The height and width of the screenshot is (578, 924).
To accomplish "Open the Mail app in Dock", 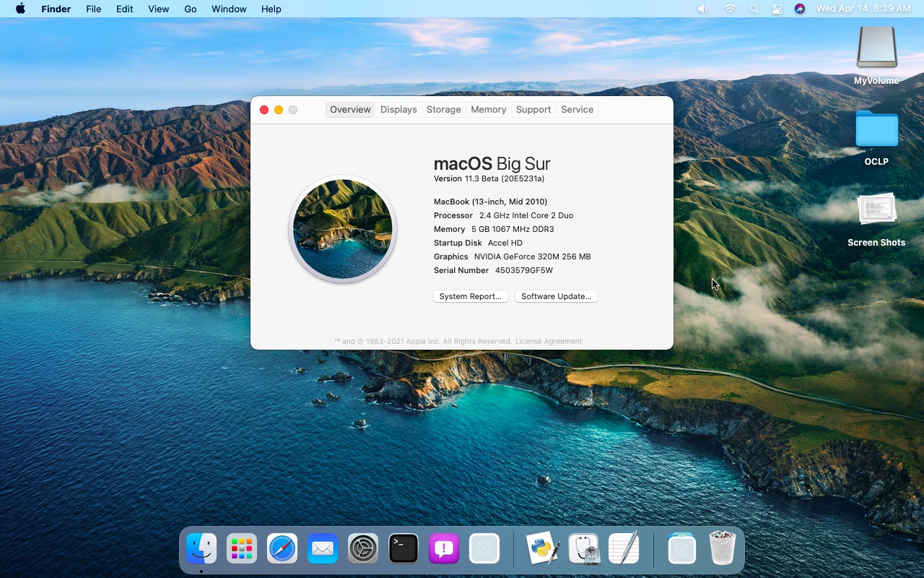I will [323, 549].
